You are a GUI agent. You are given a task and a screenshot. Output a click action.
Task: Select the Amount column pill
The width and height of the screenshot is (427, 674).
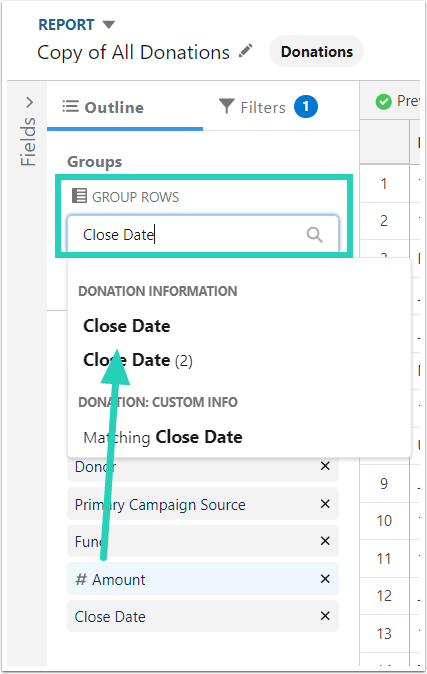(203, 579)
